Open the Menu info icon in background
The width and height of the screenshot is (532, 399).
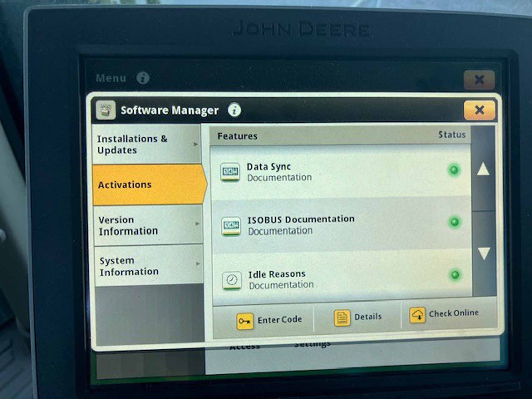click(143, 78)
